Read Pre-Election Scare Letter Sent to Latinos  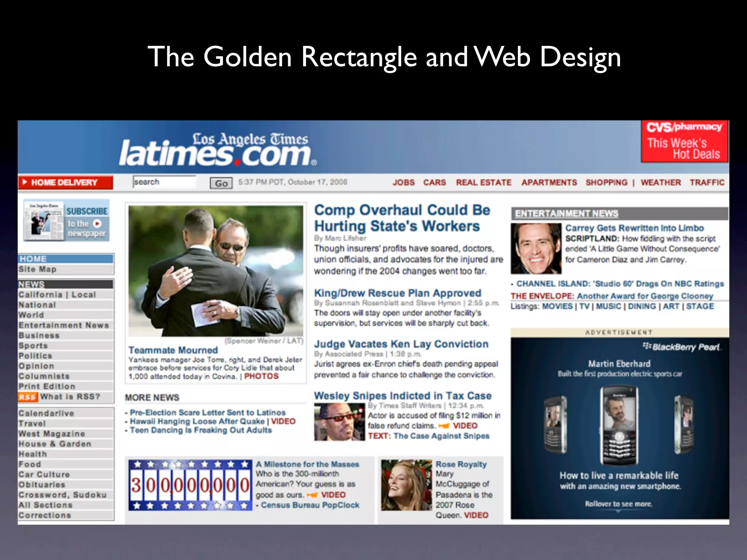coord(208,413)
